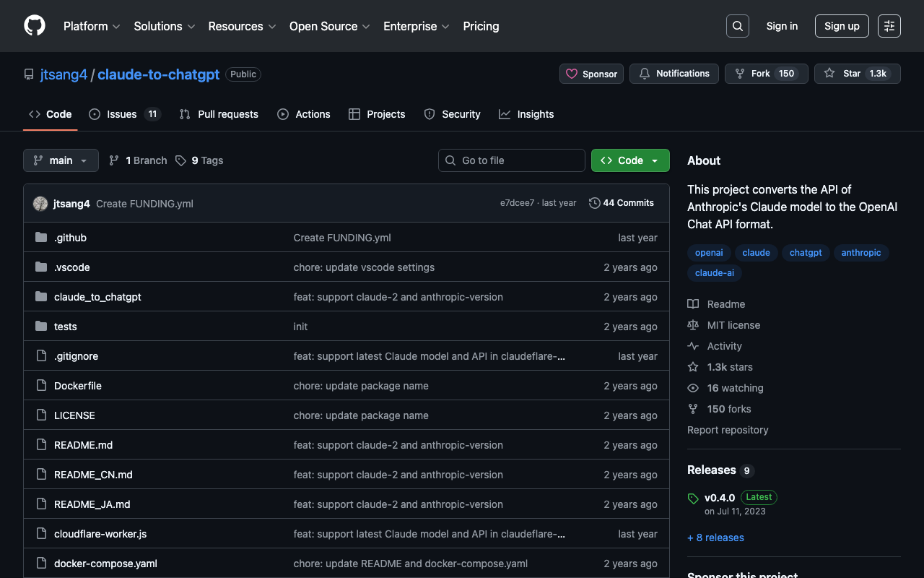Select the 'anthropic' topic tag
This screenshot has width=924, height=578.
(860, 253)
